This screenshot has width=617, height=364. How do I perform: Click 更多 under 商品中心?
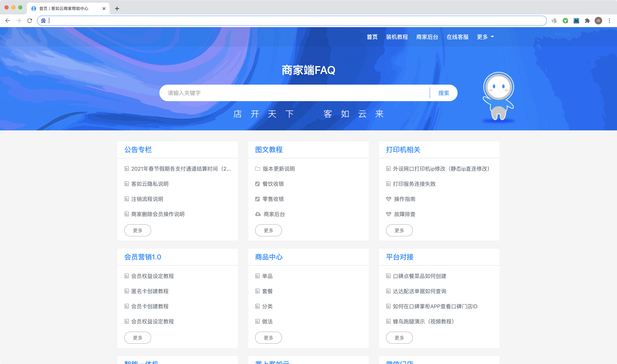(269, 338)
